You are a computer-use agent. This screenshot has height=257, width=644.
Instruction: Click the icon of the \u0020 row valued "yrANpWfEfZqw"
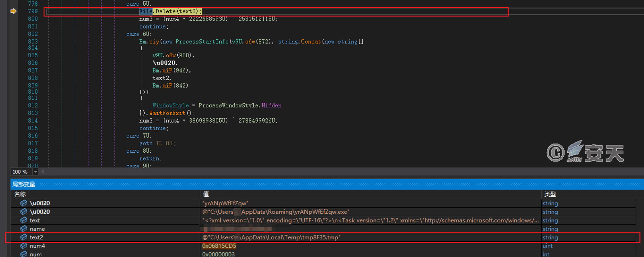point(23,203)
